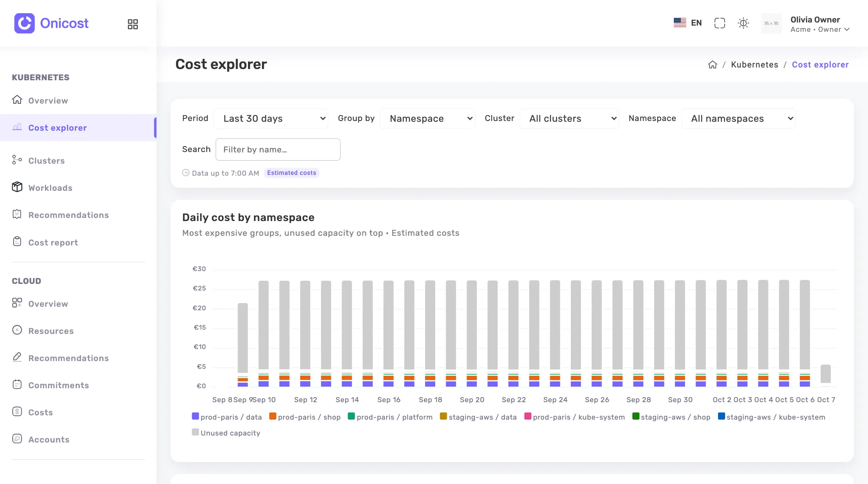This screenshot has width=868, height=484.
Task: Click the Accounts icon
Action: pos(17,439)
